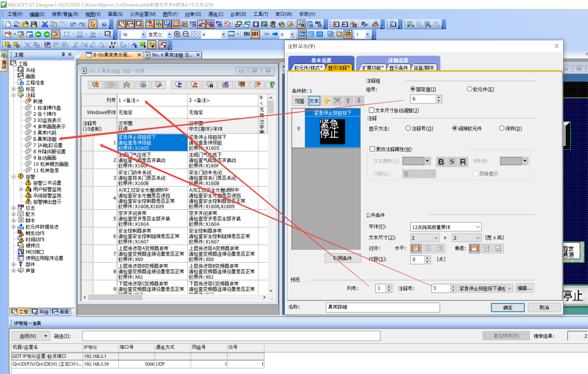Image resolution: width=588 pixels, height=374 pixels.
Task: Check the 更改注释属性 checkbox
Action: pos(372,149)
